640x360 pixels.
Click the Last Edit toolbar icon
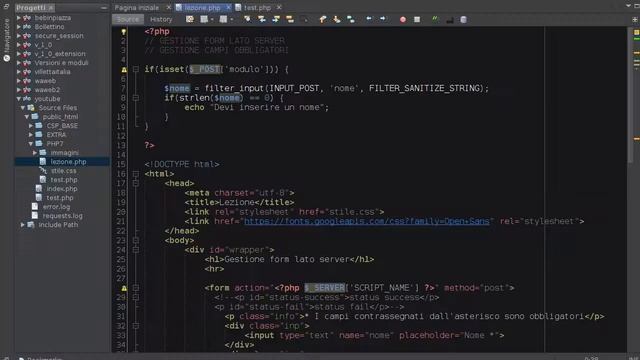tap(190, 19)
